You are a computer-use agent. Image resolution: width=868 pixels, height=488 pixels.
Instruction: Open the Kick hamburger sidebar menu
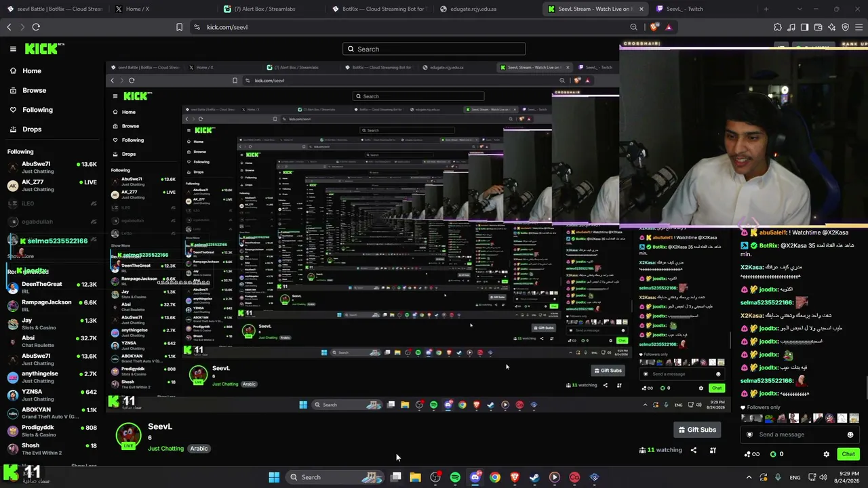tap(13, 49)
